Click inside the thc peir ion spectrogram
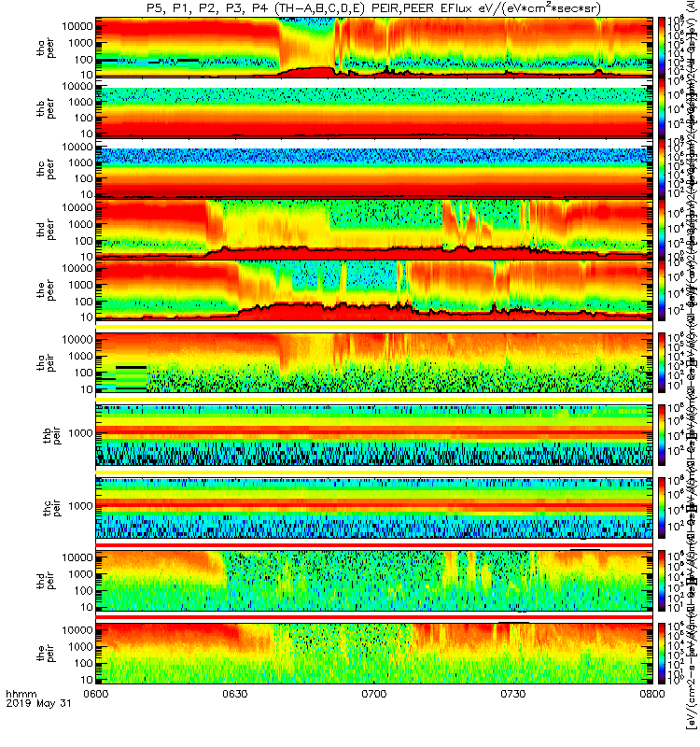The height and width of the screenshot is (747, 700). click(374, 508)
